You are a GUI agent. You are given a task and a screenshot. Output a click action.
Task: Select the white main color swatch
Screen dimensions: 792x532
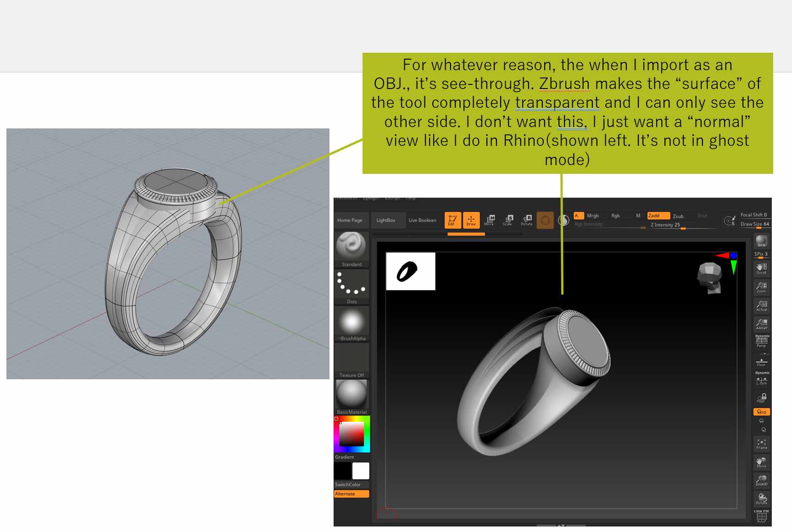[361, 471]
